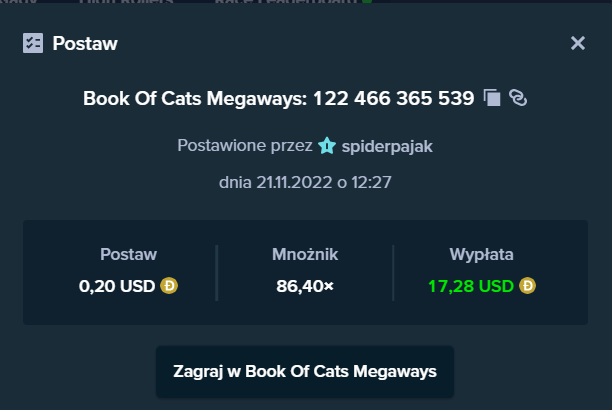Close the Postaw bet dialog
The width and height of the screenshot is (612, 410).
578,43
